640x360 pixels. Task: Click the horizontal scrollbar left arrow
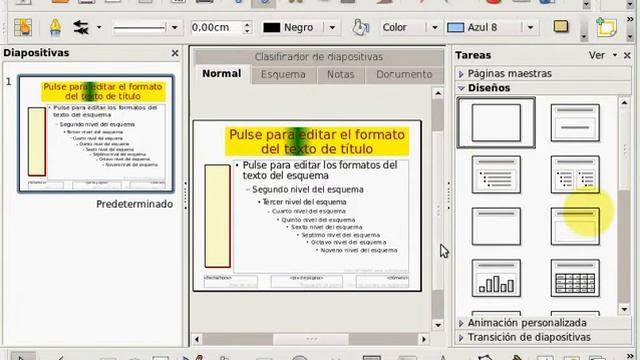pos(197,339)
